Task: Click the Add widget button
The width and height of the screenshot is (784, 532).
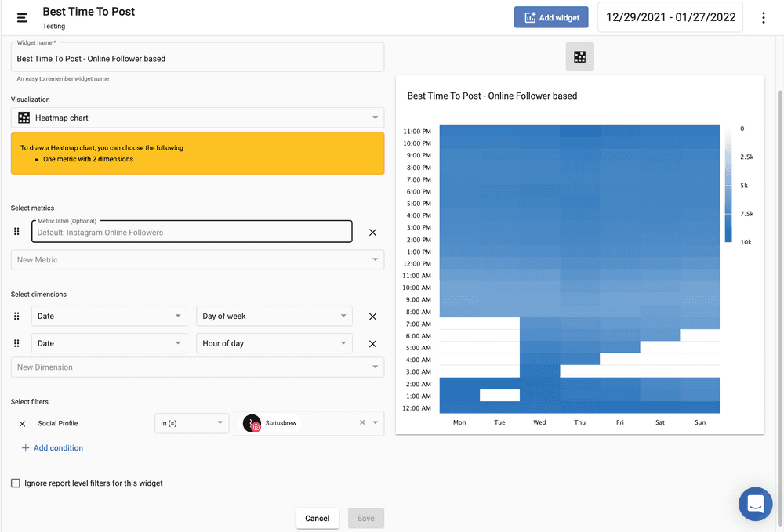Action: [x=550, y=17]
